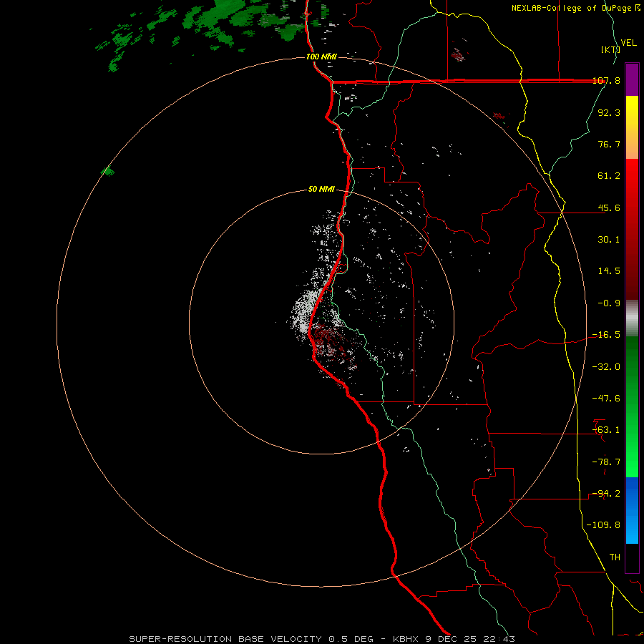This screenshot has height=644, width=644.
Task: Click the 92.3 velocity scale value
Action: click(x=609, y=112)
